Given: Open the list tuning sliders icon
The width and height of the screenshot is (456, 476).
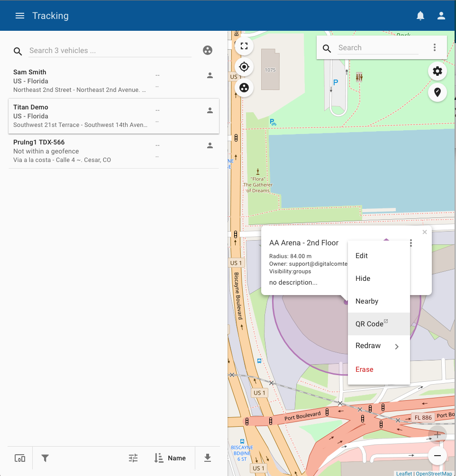Looking at the screenshot, I should click(133, 458).
